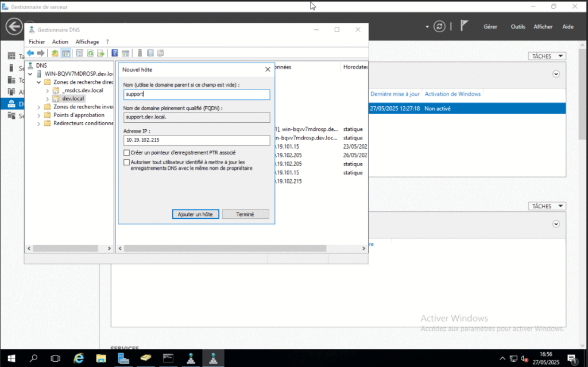Collapse the WIN-BQVV7MDROSP server tree node
The width and height of the screenshot is (588, 367).
[x=30, y=74]
